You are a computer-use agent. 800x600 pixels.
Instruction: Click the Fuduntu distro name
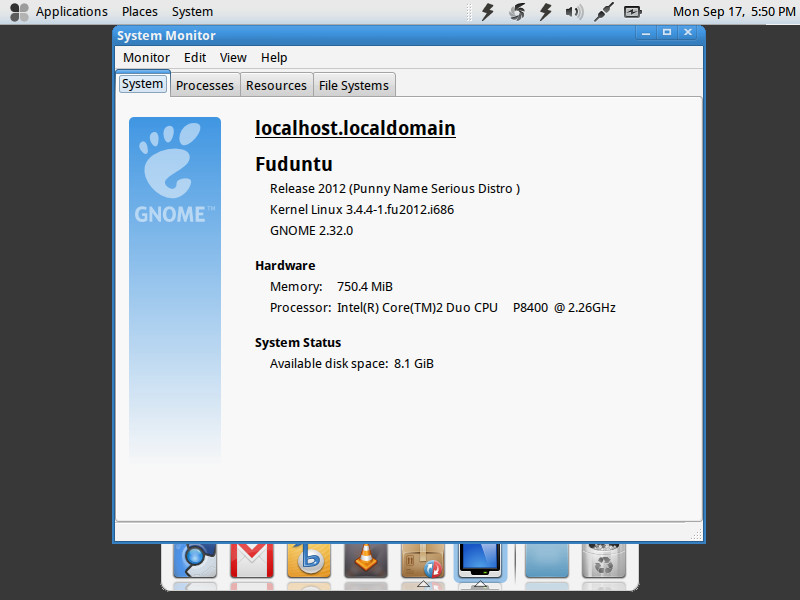pyautogui.click(x=294, y=164)
